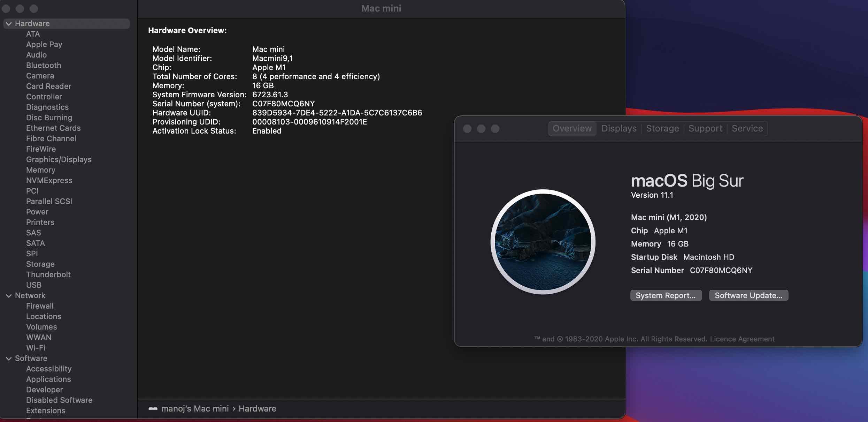Select ATA in the sidebar

33,34
